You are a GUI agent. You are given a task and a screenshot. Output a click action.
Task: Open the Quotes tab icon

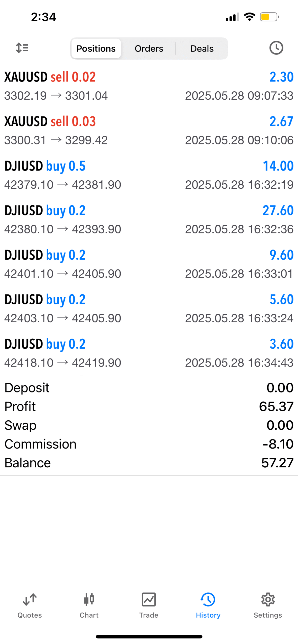[x=30, y=599]
